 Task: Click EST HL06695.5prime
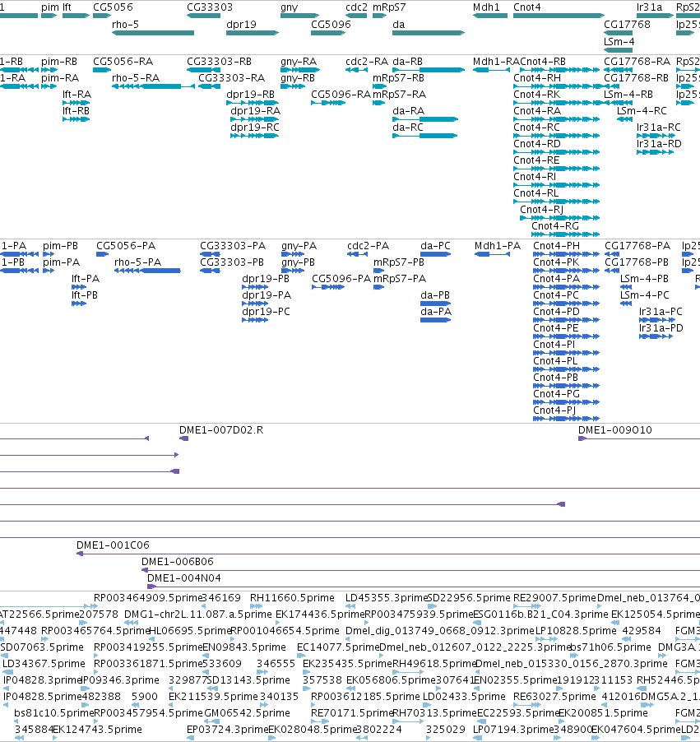(189, 631)
